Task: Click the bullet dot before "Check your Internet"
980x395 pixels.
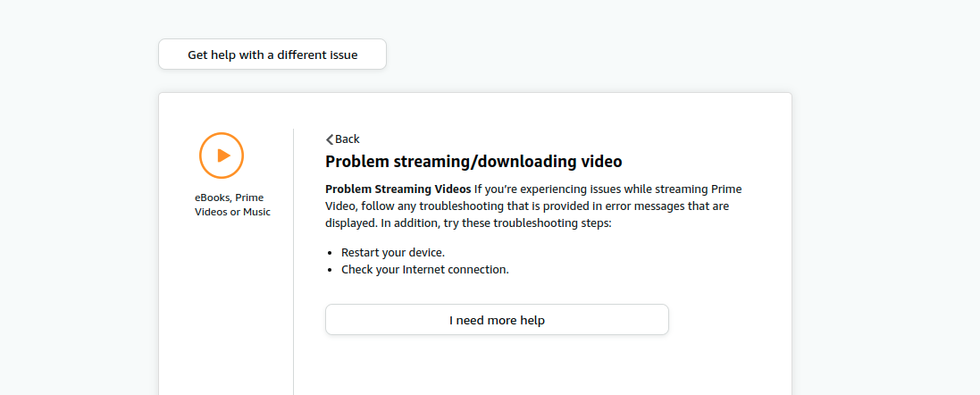Action: pyautogui.click(x=331, y=270)
